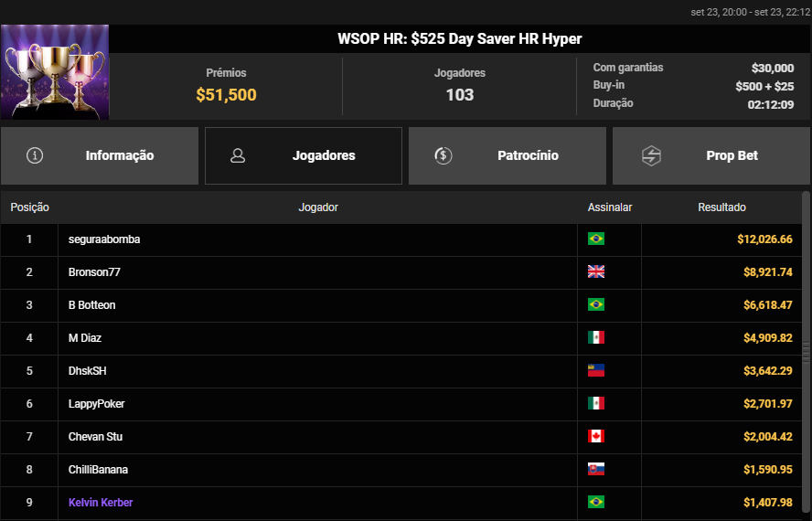Click the $30,000 guarantee value

point(773,68)
